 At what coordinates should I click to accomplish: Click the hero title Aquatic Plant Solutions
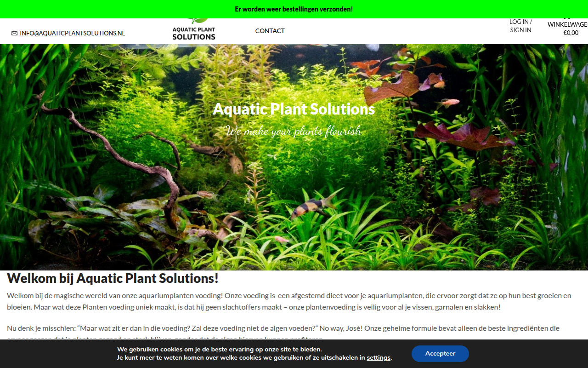point(294,109)
